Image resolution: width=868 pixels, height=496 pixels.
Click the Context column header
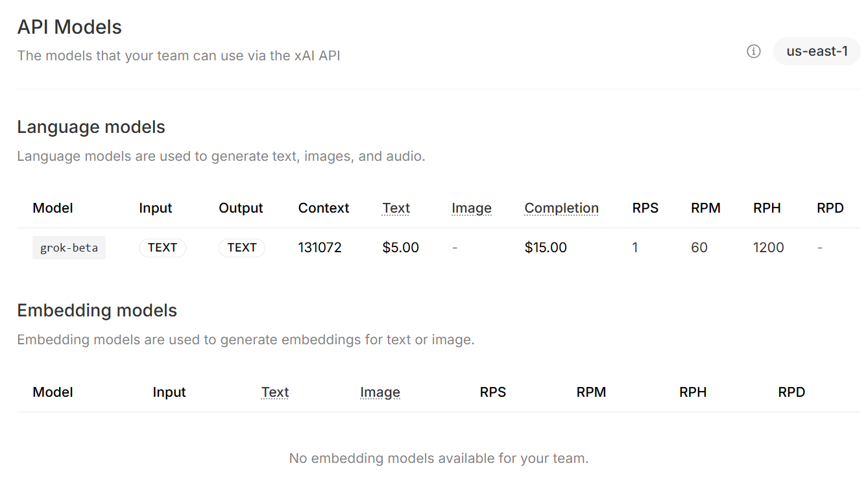[x=324, y=208]
